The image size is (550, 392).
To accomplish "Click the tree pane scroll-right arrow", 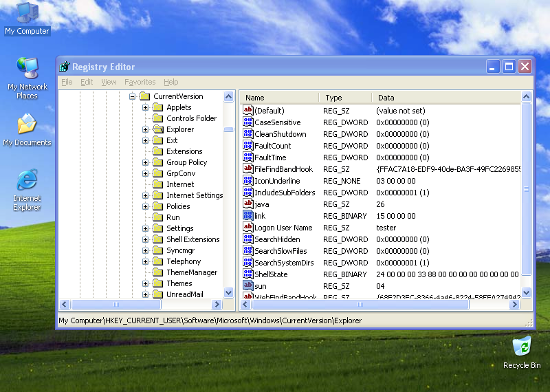I will 217,304.
